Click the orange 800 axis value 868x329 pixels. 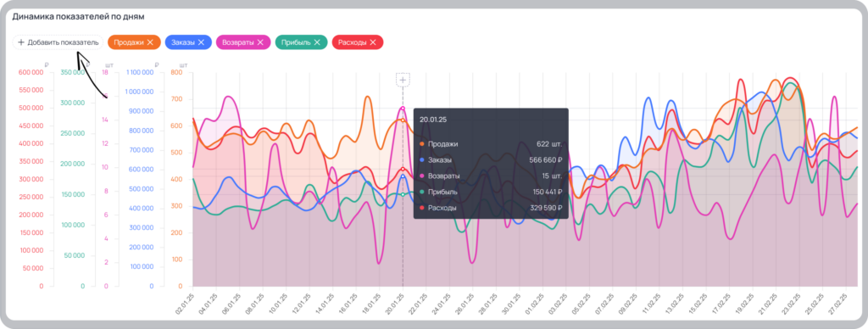pyautogui.click(x=177, y=72)
